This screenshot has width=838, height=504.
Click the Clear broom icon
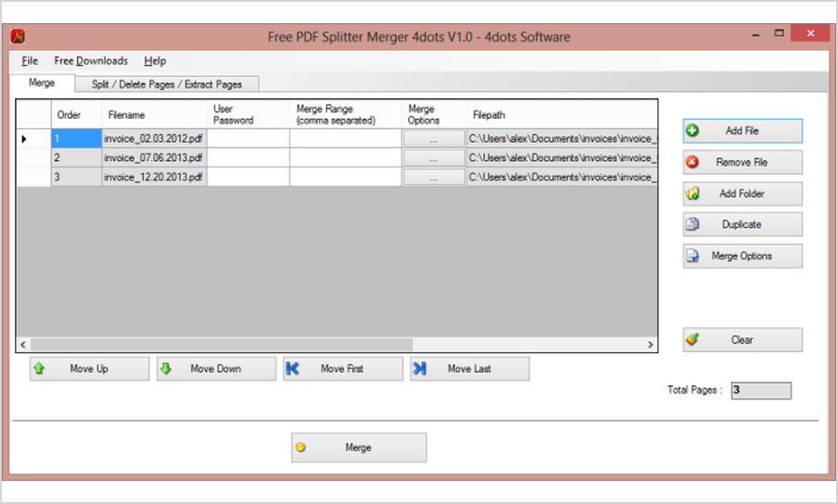pyautogui.click(x=692, y=339)
